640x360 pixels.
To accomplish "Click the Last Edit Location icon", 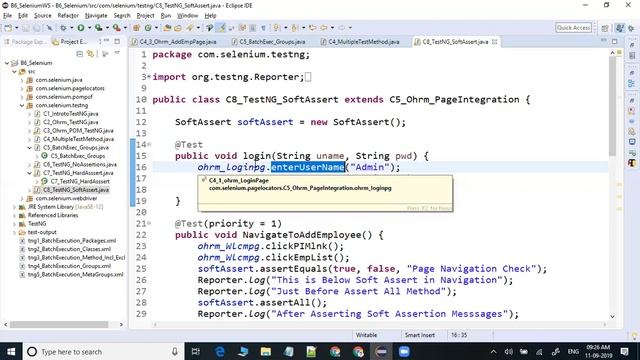I will (312, 28).
